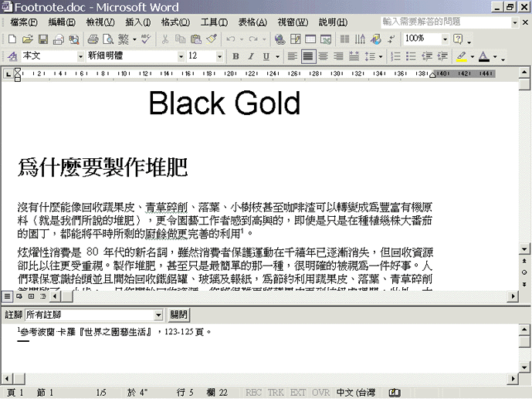Open the 視窗(W) menu
This screenshot has width=532, height=399.
293,22
